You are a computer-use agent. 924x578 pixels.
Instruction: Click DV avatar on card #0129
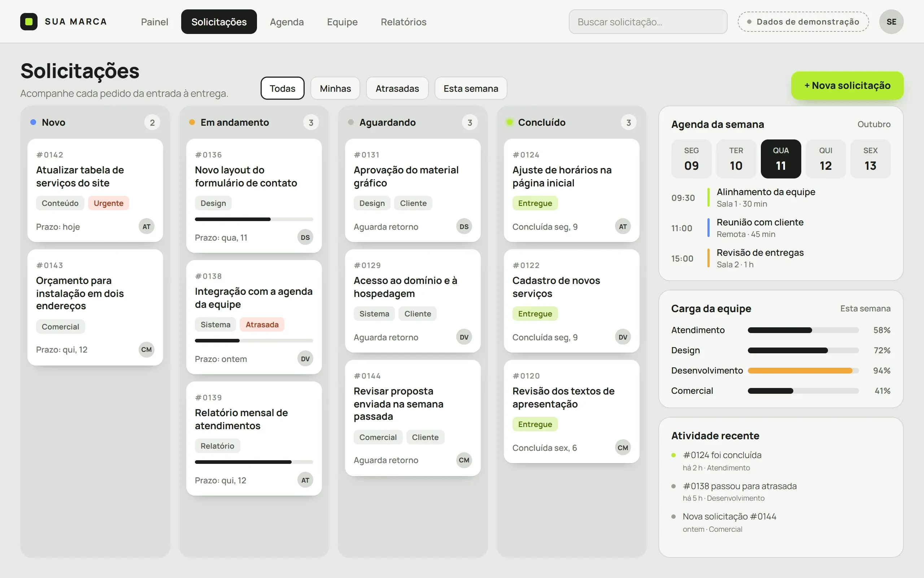(464, 337)
